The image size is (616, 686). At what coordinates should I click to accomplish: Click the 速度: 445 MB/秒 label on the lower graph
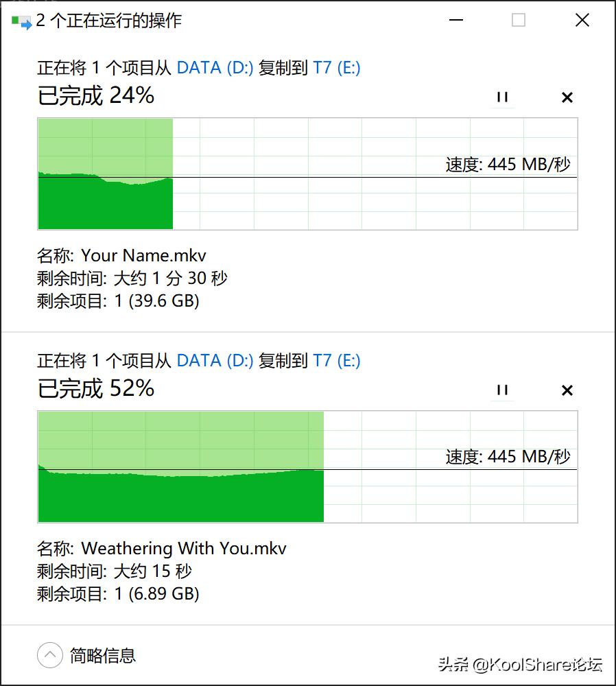[508, 457]
